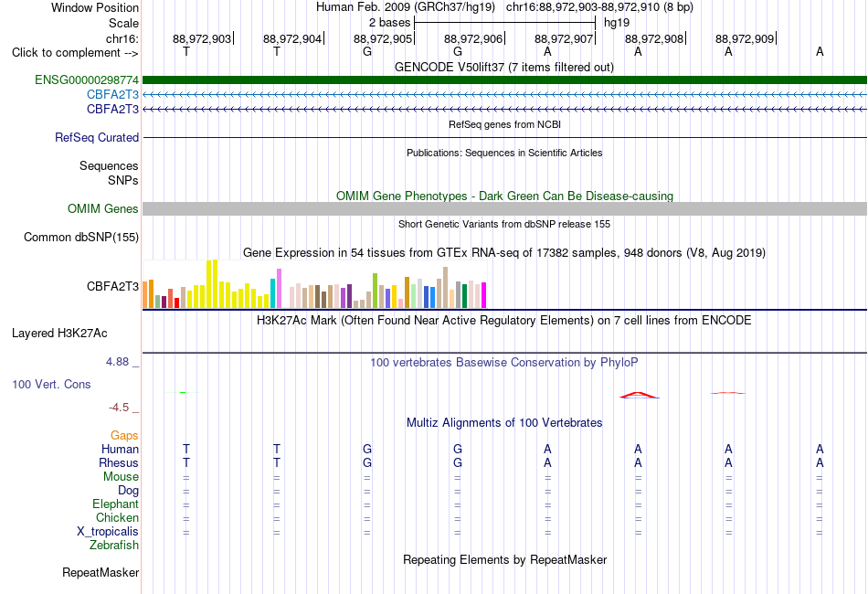Screen dimensions: 868x594
Task: Click the OMIM Genes track label
Action: 102,208
